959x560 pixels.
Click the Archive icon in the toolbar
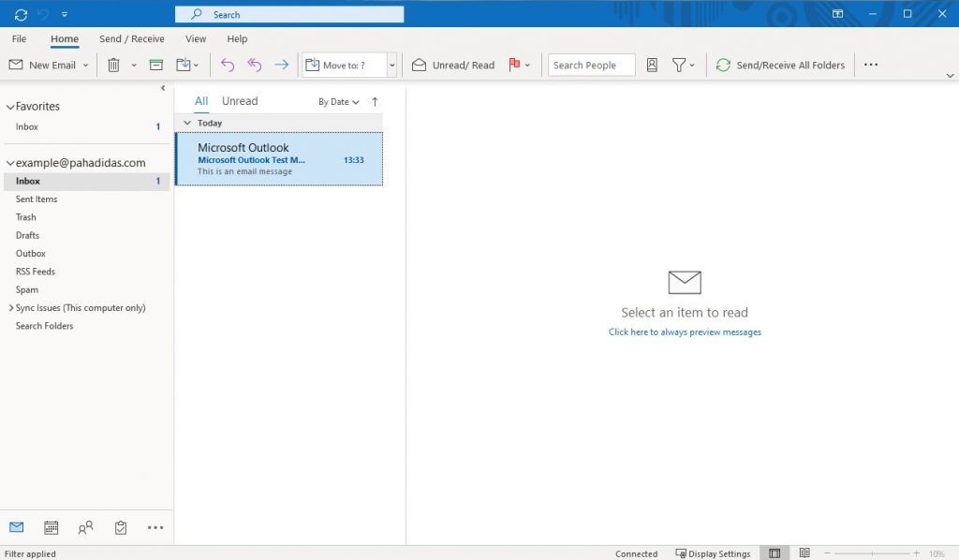point(156,66)
